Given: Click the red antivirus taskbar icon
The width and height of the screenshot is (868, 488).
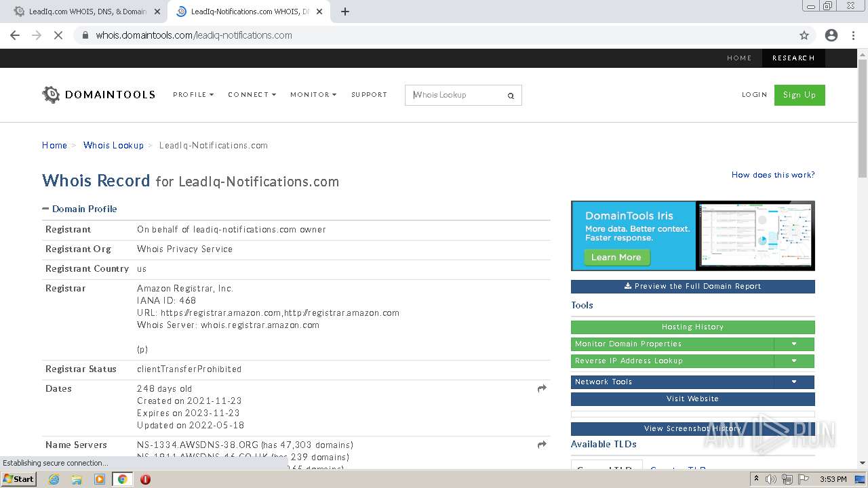Looking at the screenshot, I should [x=145, y=479].
